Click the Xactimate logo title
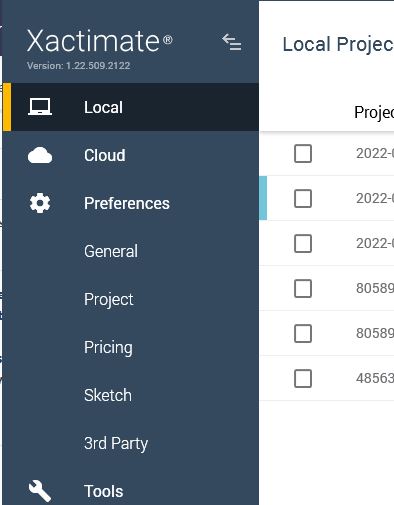This screenshot has height=505, width=394. pyautogui.click(x=99, y=41)
